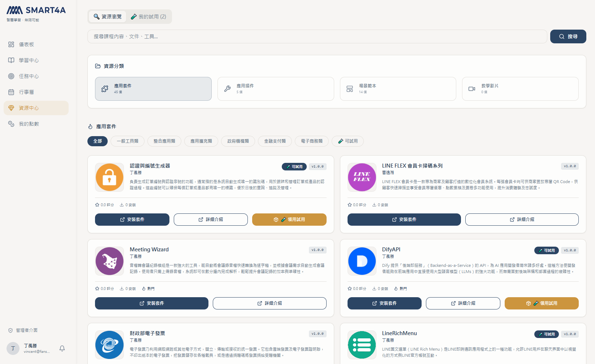The width and height of the screenshot is (595, 364).
Task: Select the 場景範本 category card
Action: tap(398, 89)
